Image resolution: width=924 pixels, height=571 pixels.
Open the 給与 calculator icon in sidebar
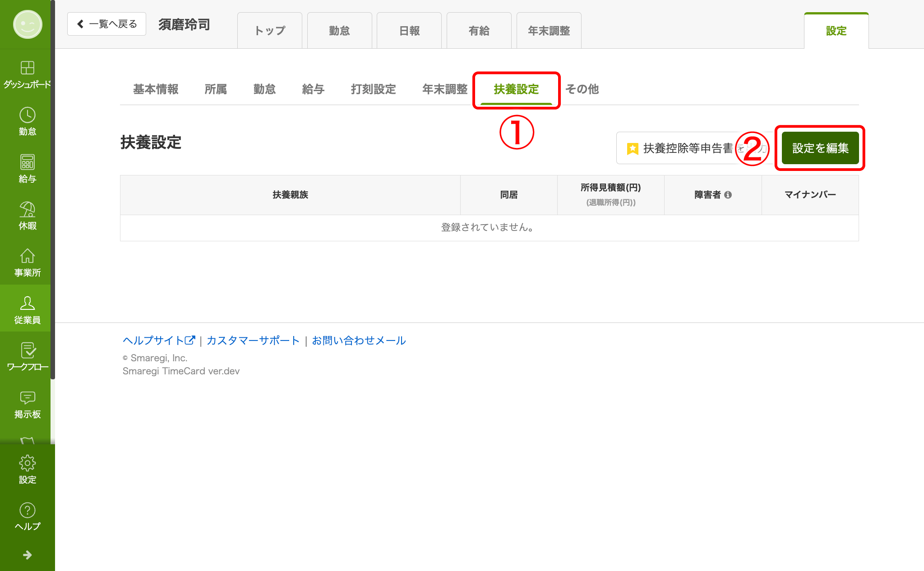pyautogui.click(x=27, y=163)
